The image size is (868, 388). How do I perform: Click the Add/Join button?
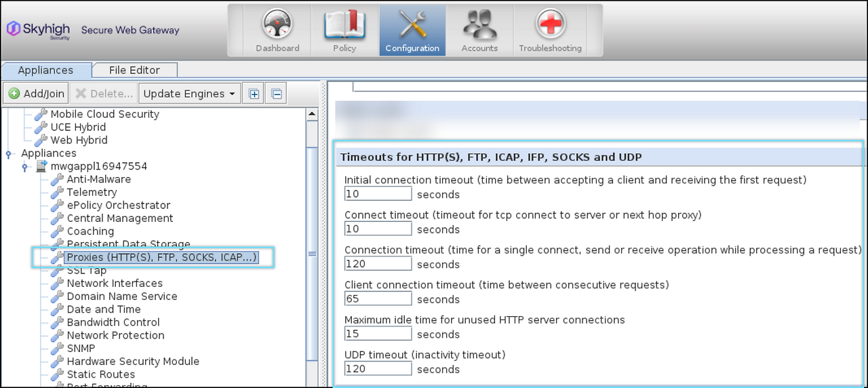pyautogui.click(x=37, y=94)
